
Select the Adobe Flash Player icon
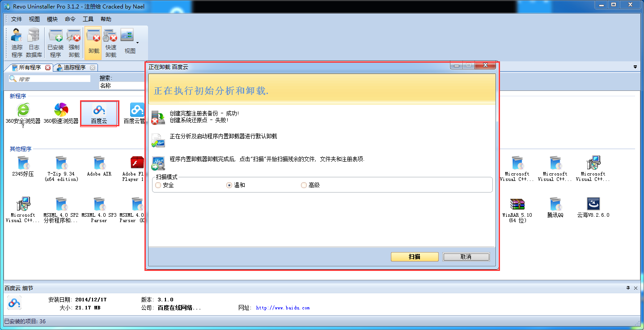tap(133, 169)
